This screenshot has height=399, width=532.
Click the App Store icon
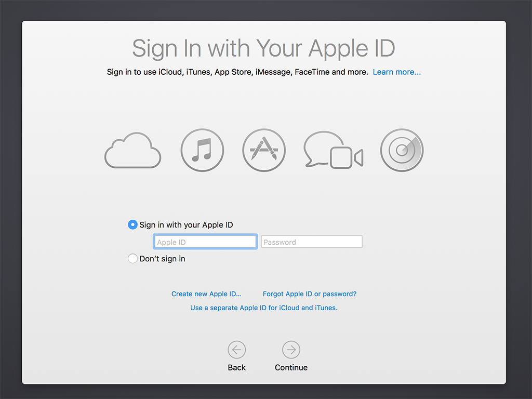point(264,150)
